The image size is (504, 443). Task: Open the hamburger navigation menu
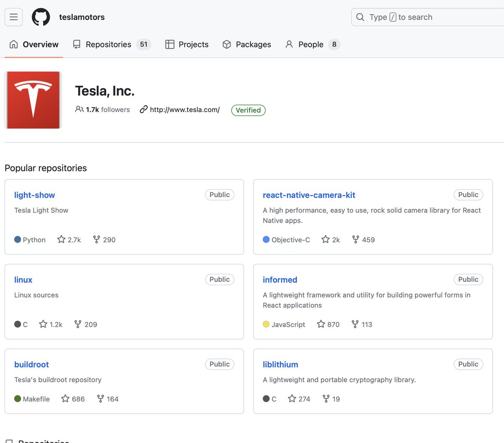(x=13, y=17)
